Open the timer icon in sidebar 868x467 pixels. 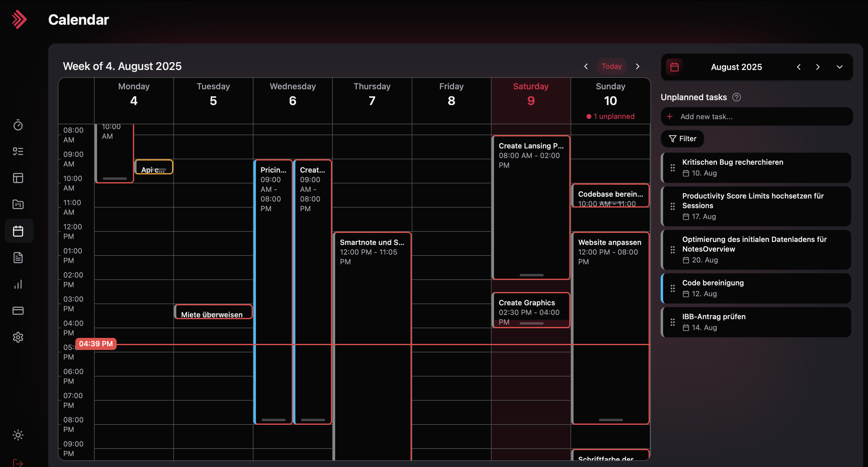[18, 125]
